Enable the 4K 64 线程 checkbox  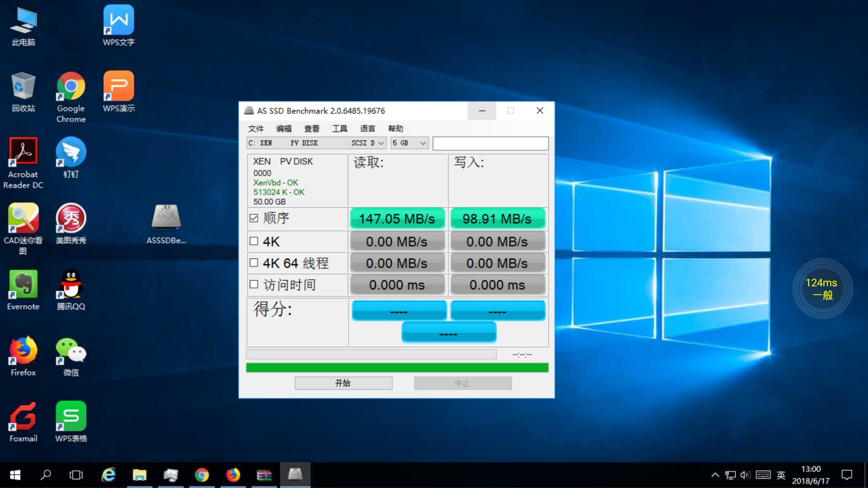coord(254,263)
